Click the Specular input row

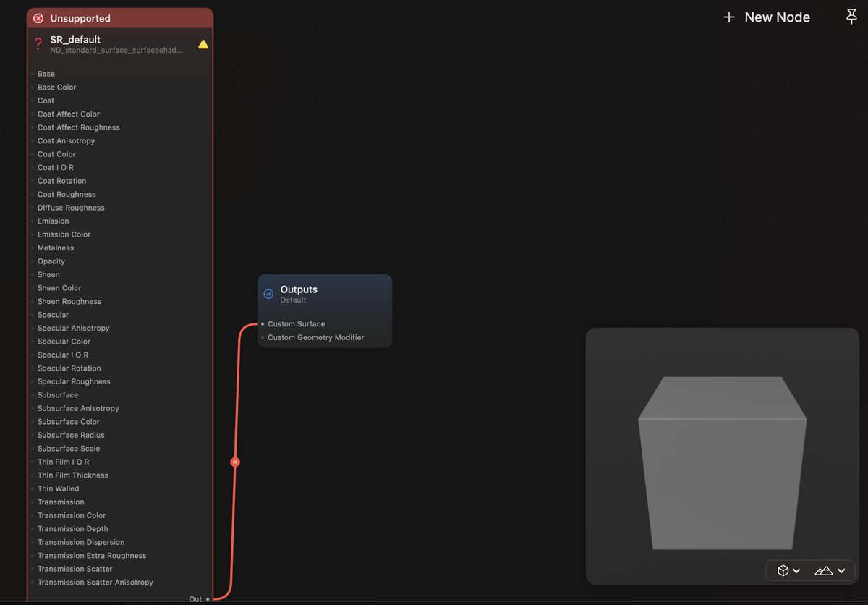click(x=54, y=315)
